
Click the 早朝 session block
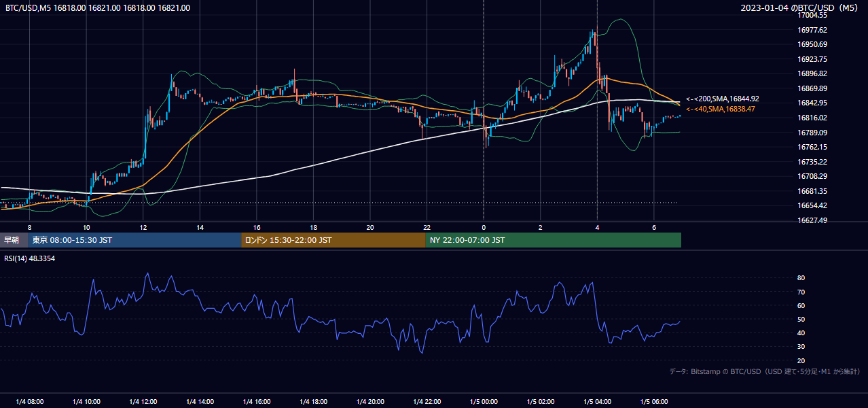click(14, 240)
